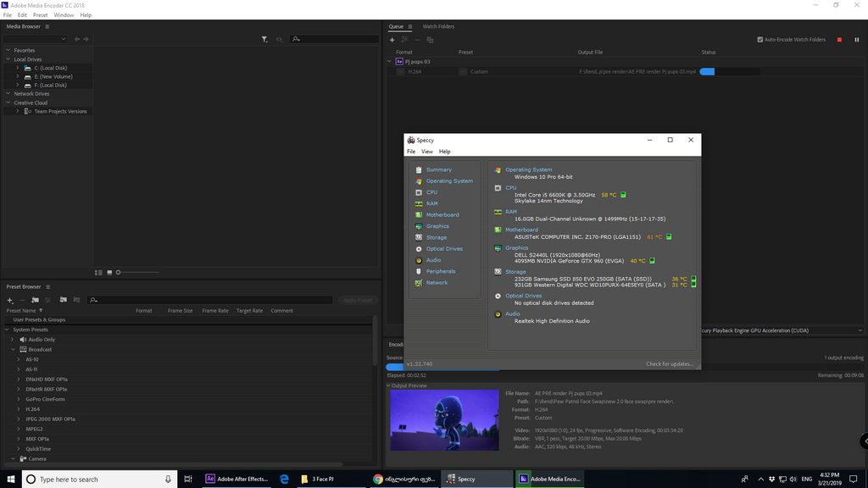Screen dimensions: 868x488
Task: Click the output file path link
Action: 637,72
